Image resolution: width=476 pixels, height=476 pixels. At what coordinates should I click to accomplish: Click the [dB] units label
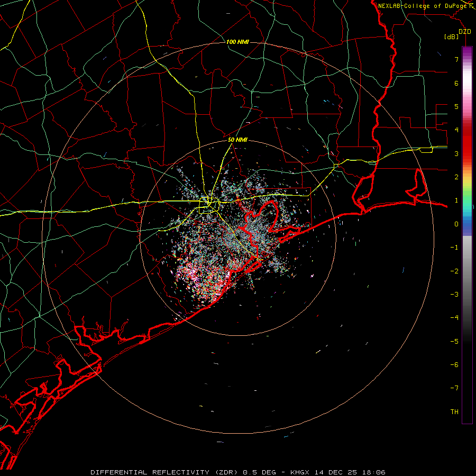coord(452,36)
